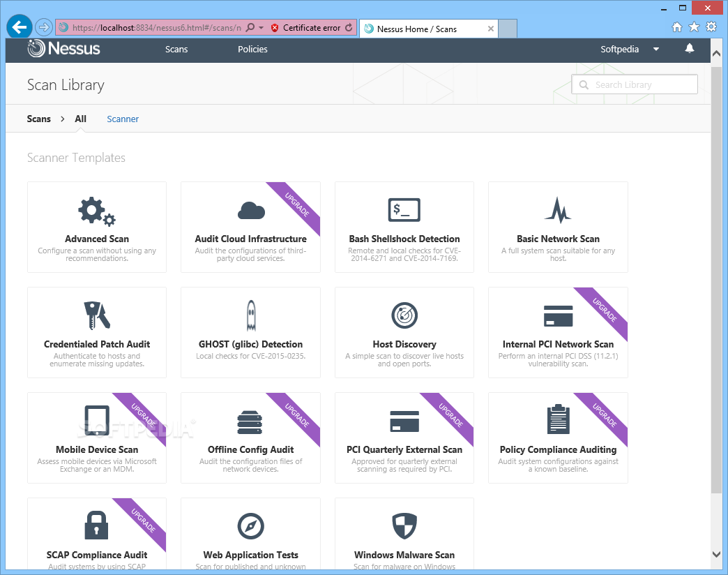728x575 pixels.
Task: Click the Windows Malware Scan title
Action: pos(404,555)
